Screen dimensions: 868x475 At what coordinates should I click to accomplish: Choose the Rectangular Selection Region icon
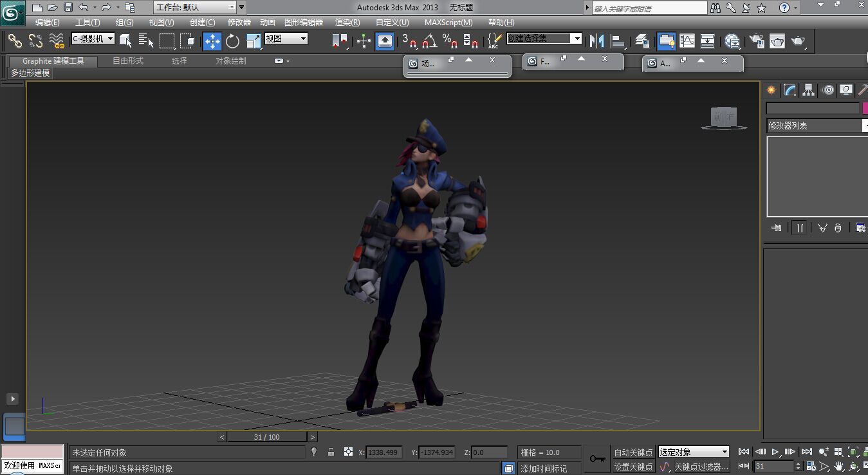click(167, 41)
